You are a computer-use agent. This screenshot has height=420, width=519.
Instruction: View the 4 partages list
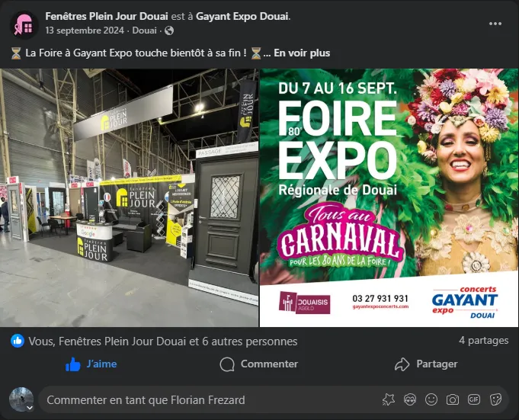click(484, 341)
